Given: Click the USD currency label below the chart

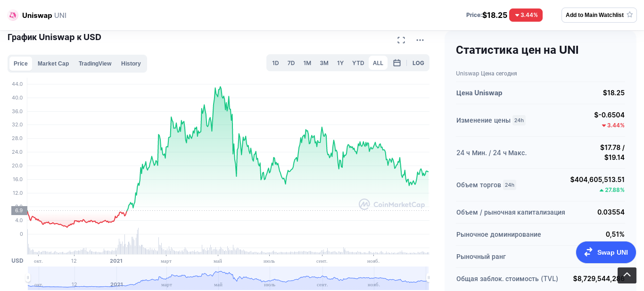Looking at the screenshot, I should [17, 261].
